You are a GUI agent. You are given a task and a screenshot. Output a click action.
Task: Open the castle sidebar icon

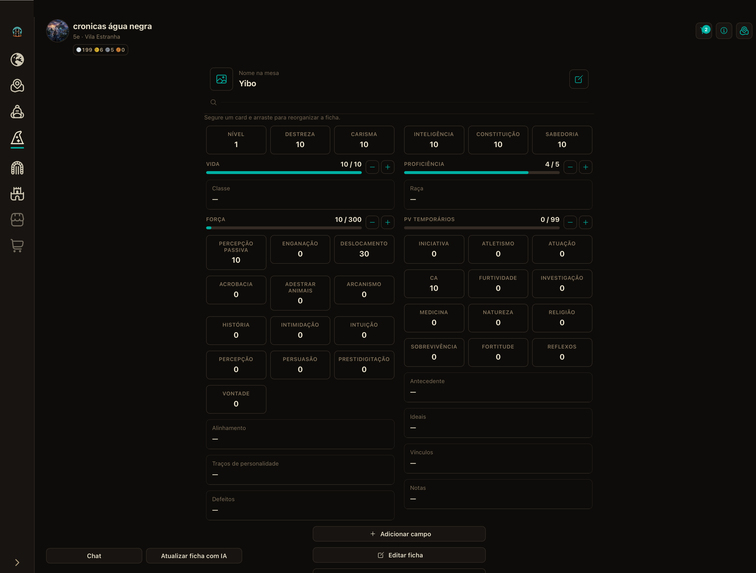coord(17,194)
